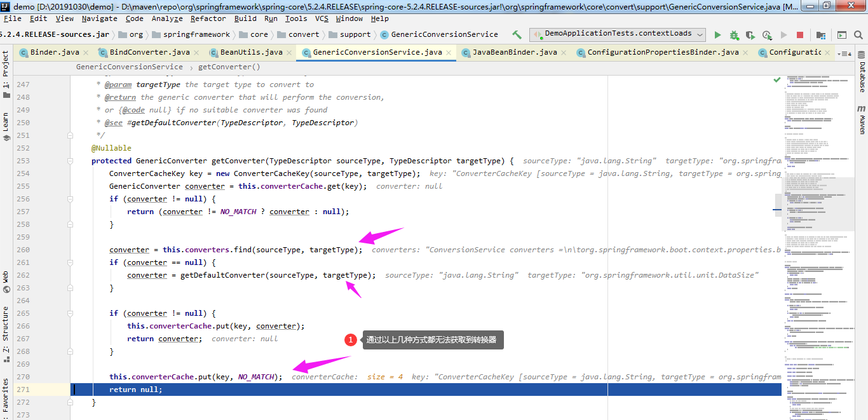This screenshot has height=420, width=868.
Task: Close the BeanUtils.java tab
Action: (x=288, y=52)
